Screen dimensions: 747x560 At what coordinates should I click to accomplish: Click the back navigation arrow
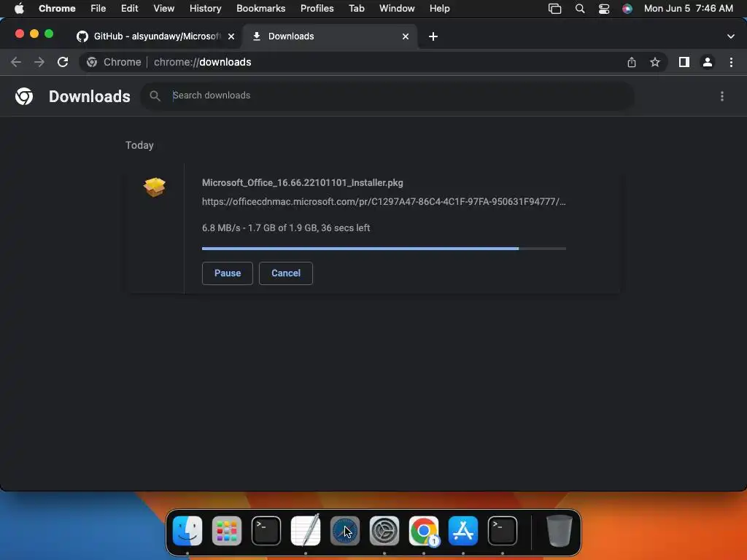[x=16, y=62]
